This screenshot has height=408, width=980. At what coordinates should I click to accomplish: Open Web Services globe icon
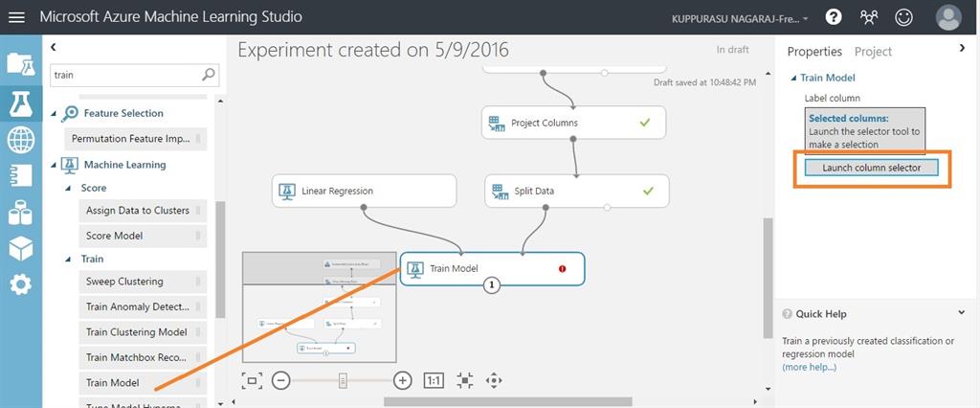(x=21, y=139)
